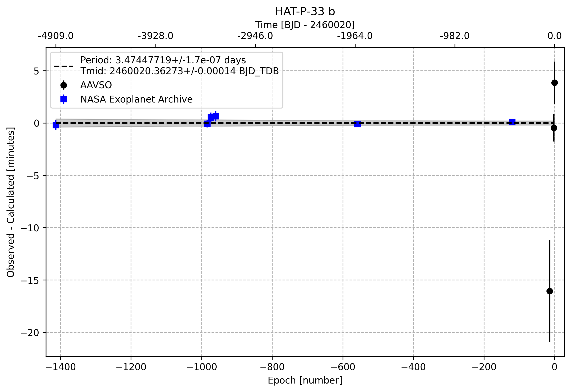This screenshot has height=392, width=571.
Task: Click the blue square near epoch -120
Action: click(x=512, y=122)
